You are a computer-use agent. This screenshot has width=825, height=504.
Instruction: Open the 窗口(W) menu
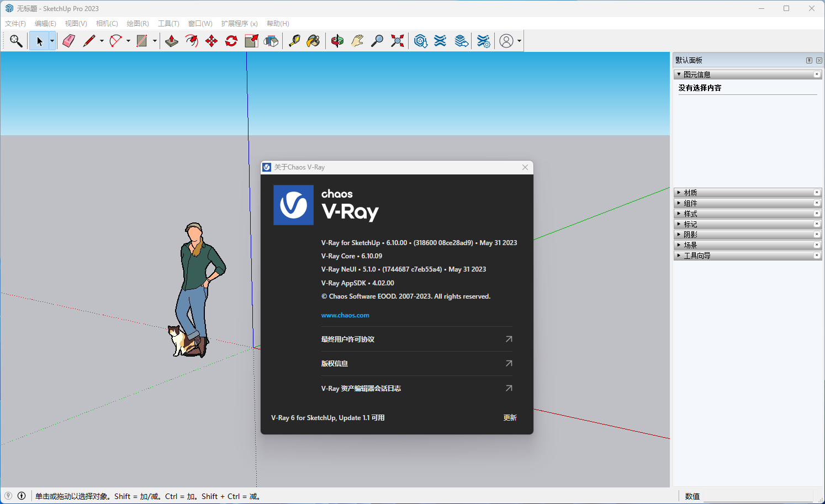200,24
